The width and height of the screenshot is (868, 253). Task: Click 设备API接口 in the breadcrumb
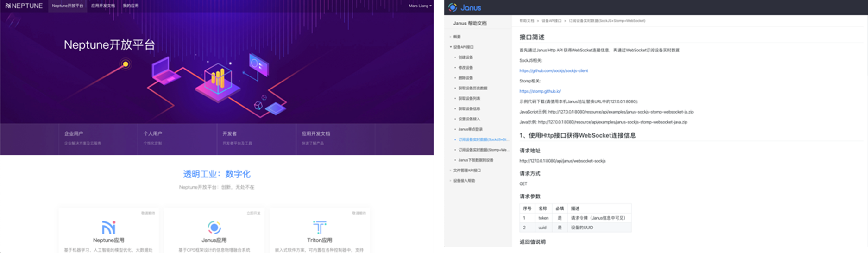pyautogui.click(x=551, y=21)
